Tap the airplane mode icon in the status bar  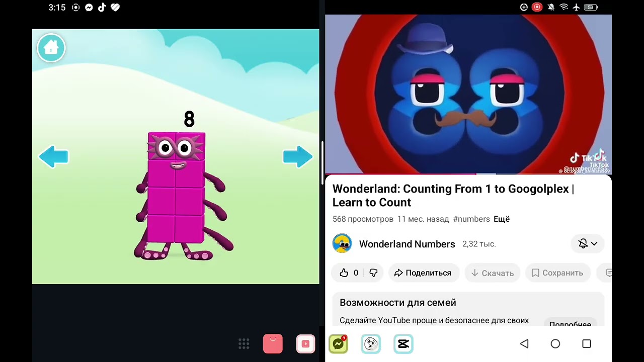pos(577,7)
